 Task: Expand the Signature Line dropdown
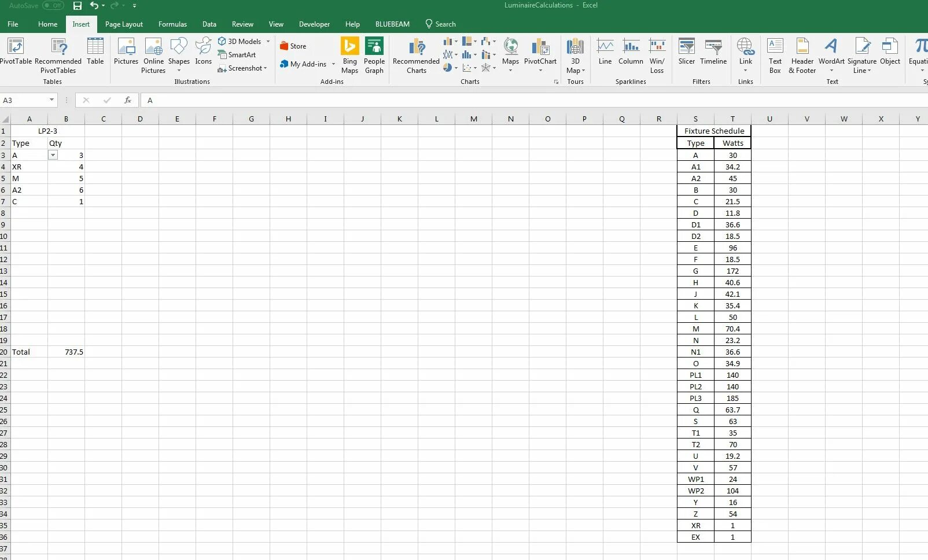point(869,71)
